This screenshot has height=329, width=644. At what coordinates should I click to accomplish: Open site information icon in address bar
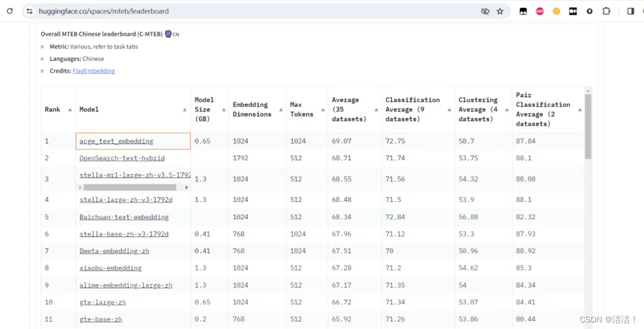tap(29, 11)
